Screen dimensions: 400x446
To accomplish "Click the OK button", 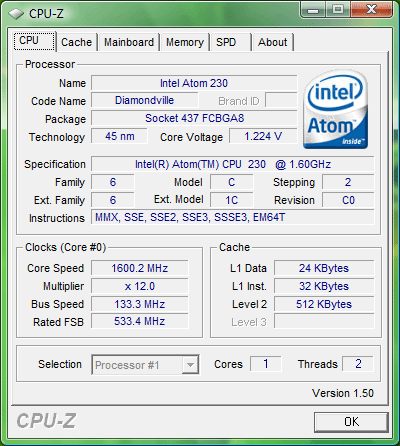I will coord(351,422).
